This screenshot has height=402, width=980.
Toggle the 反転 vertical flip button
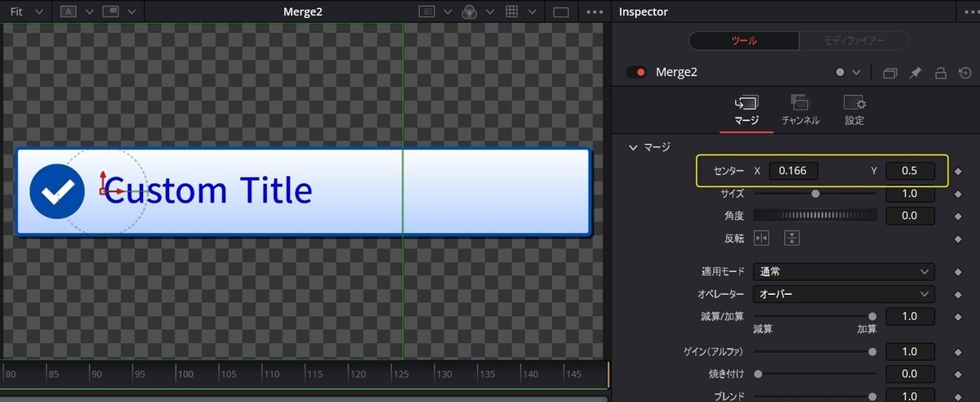[792, 239]
